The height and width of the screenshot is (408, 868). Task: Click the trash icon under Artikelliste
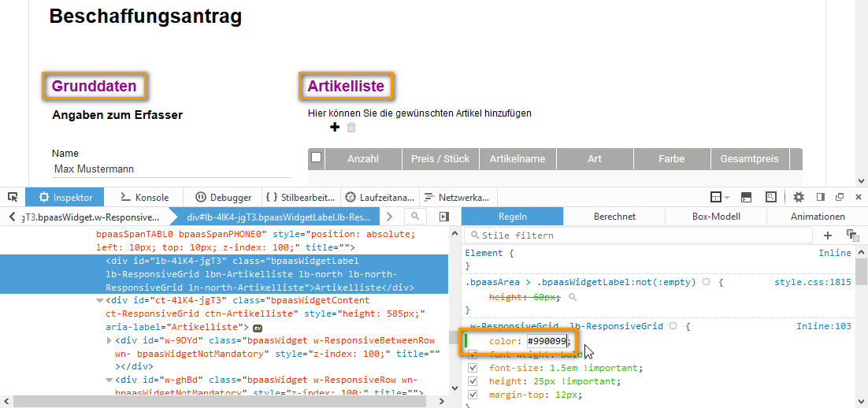[352, 128]
